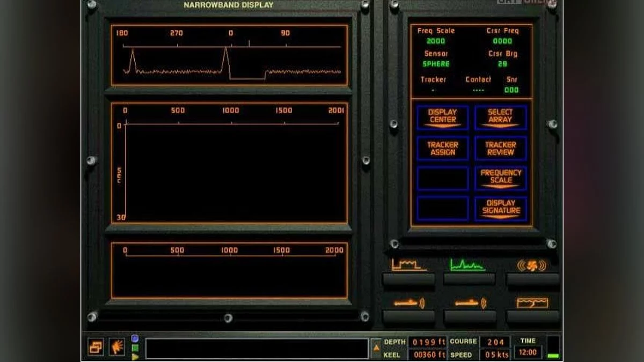Click the submarine icon with curved sound waves
Screen dimensions: 644x362
[408, 303]
